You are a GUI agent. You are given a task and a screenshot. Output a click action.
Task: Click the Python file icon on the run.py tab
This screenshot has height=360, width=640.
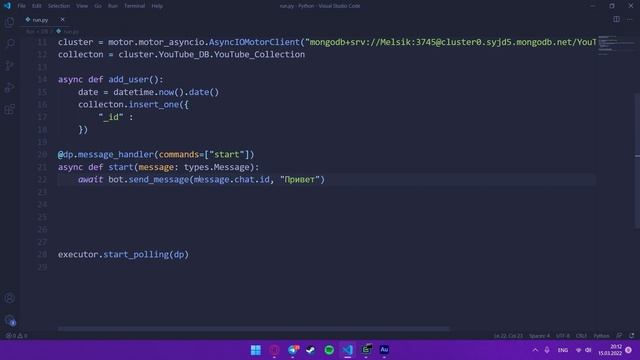28,19
